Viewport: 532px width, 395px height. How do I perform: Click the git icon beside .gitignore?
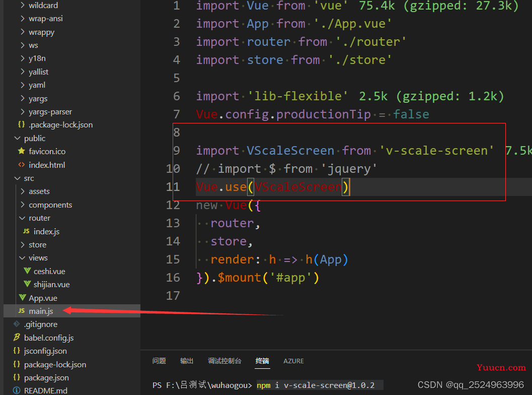pyautogui.click(x=17, y=324)
